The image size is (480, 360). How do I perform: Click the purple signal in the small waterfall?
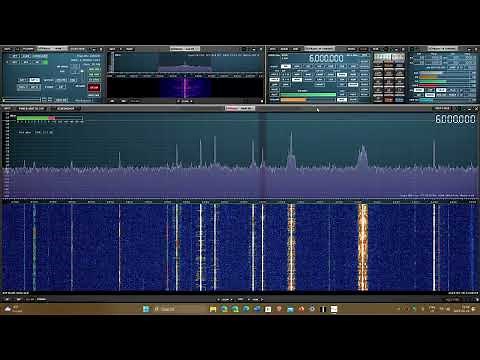click(x=185, y=88)
